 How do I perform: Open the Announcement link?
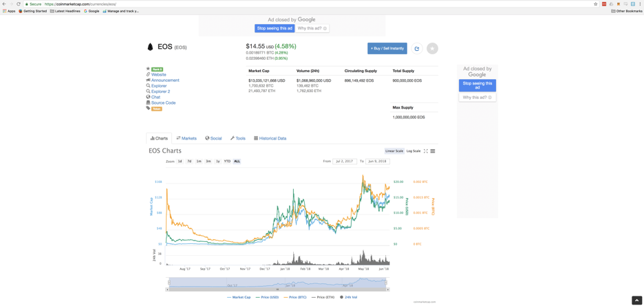165,80
